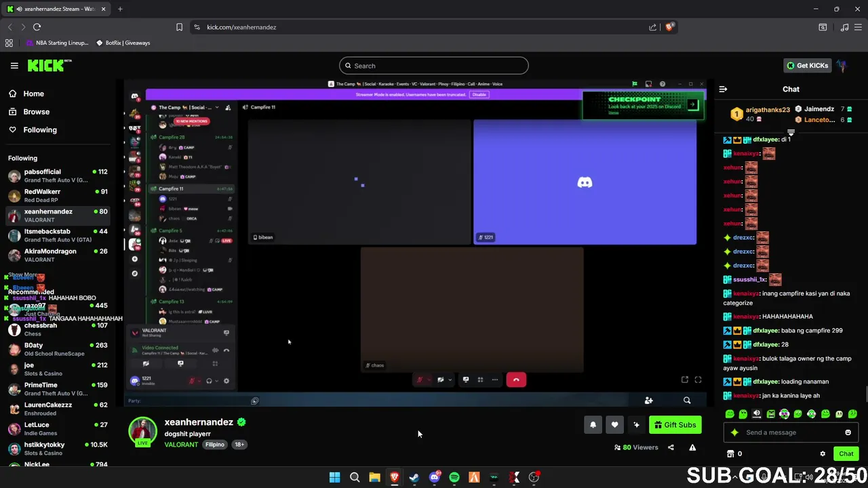Open AkiraMondragon channel in sidebar

click(x=58, y=256)
